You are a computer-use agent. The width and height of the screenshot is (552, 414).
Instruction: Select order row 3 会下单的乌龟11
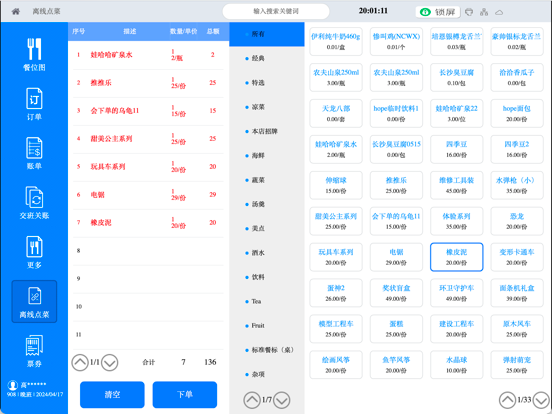[148, 111]
